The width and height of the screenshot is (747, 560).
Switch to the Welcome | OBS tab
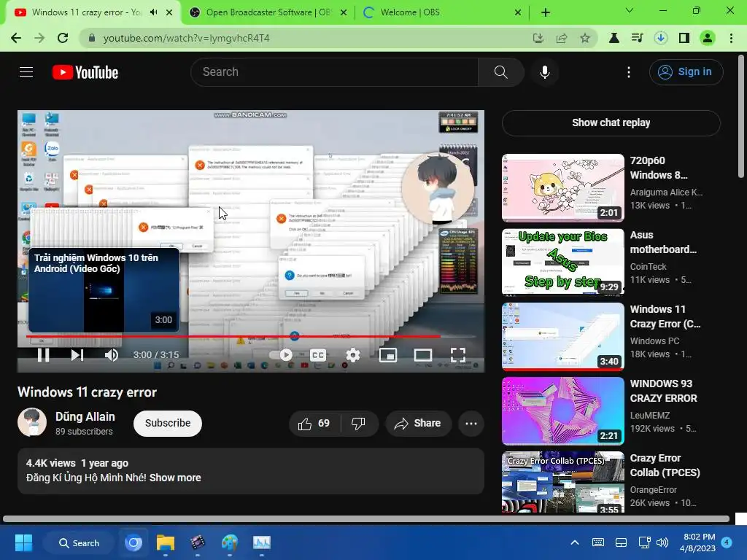[x=442, y=12]
